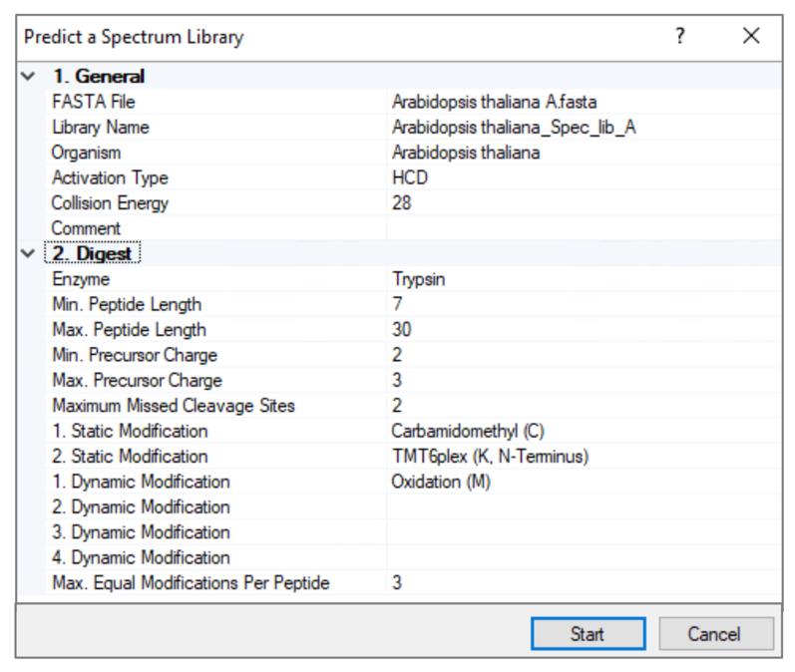Collapse the 2. Digest section chevron

[28, 254]
